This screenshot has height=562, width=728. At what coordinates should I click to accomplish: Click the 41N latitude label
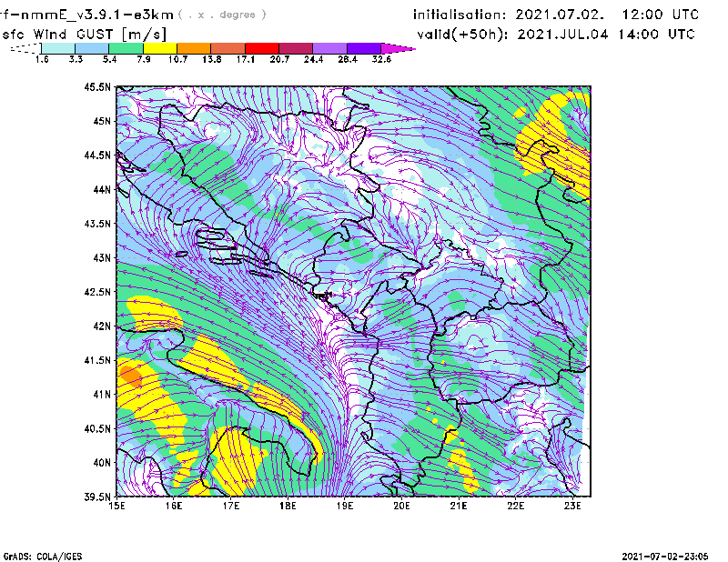tap(102, 394)
